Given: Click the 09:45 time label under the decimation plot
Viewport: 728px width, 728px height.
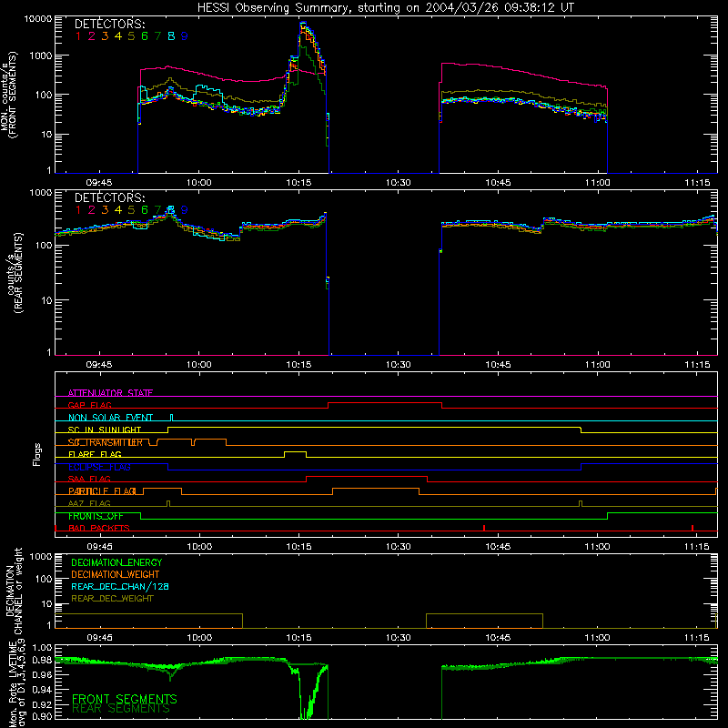Looking at the screenshot, I should (99, 638).
